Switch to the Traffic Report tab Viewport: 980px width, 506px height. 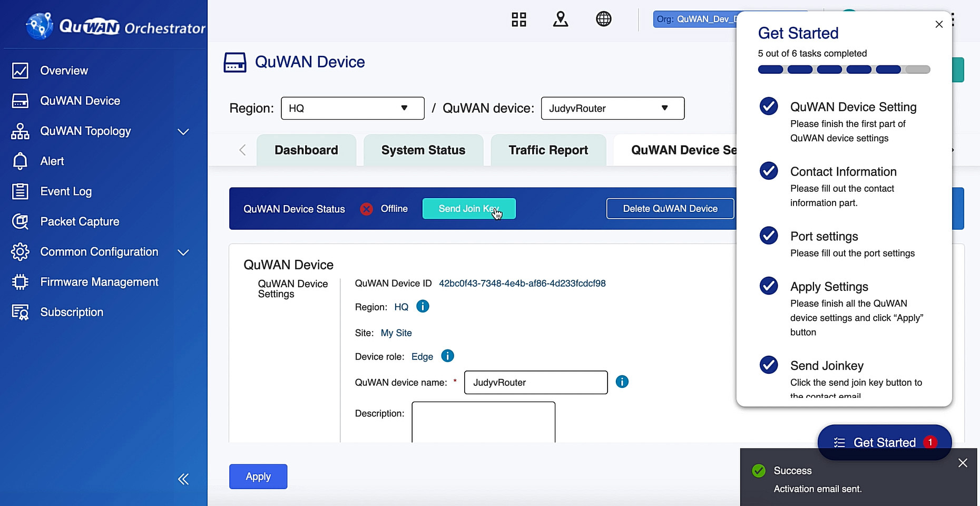point(548,150)
